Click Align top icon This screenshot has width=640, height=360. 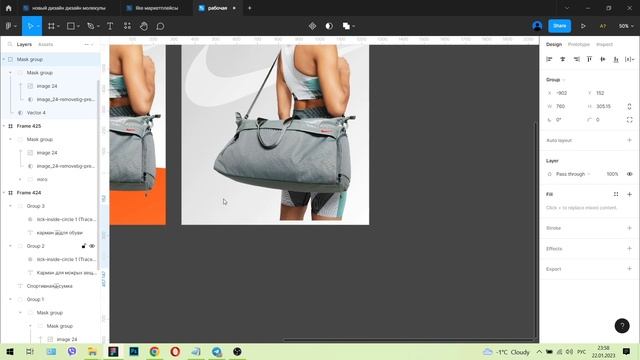coord(589,59)
